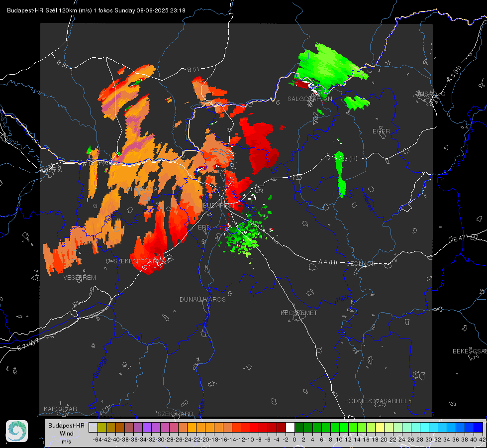Screen dimensions: 487x448
Task: Click the blue Somogy county label
Action: click(99, 367)
